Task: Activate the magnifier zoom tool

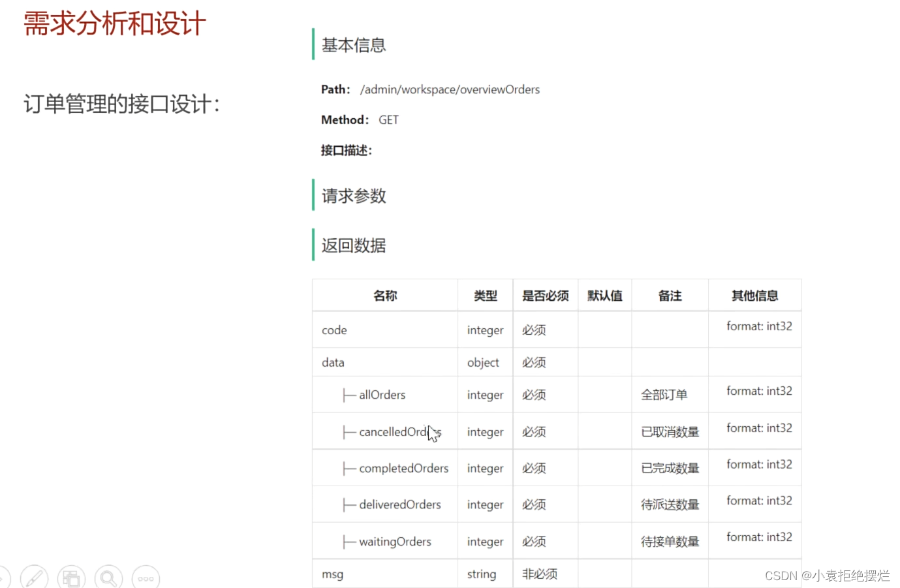Action: [108, 577]
